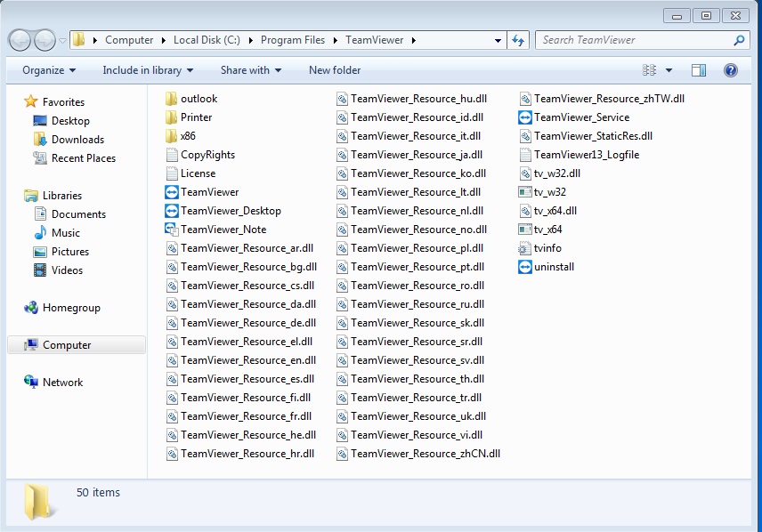The width and height of the screenshot is (762, 532).
Task: Select the CopyRights file icon
Action: [x=172, y=155]
